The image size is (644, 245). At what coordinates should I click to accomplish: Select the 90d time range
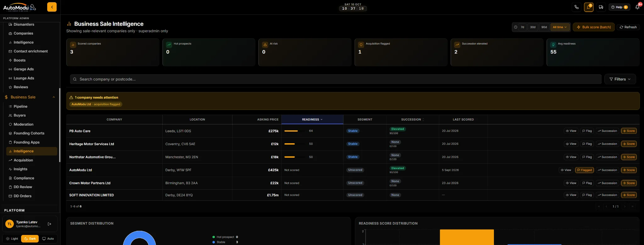point(544,27)
